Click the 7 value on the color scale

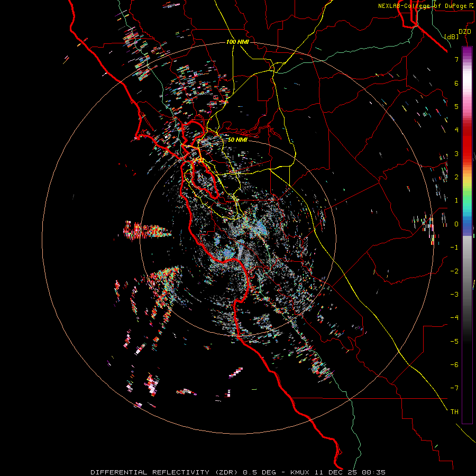pyautogui.click(x=456, y=59)
